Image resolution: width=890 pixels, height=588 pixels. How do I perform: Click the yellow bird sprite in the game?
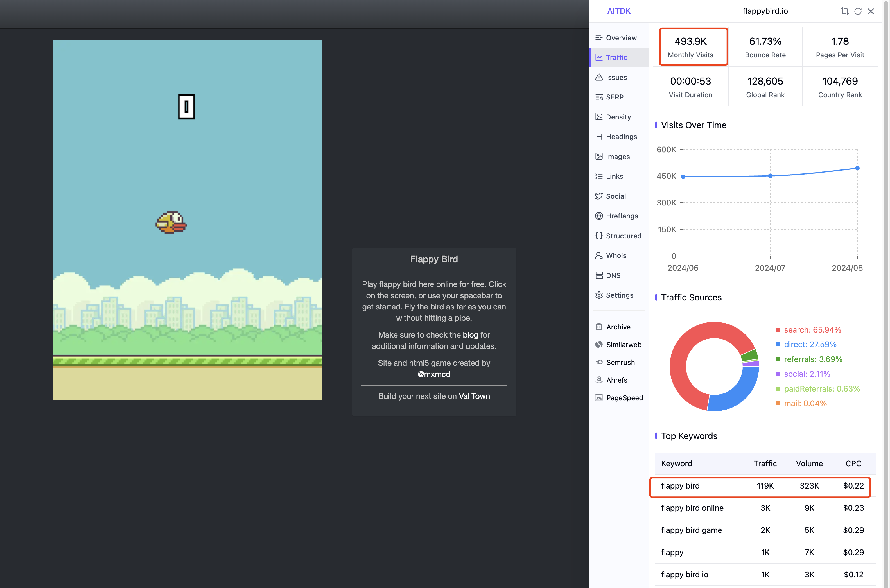pos(171,222)
